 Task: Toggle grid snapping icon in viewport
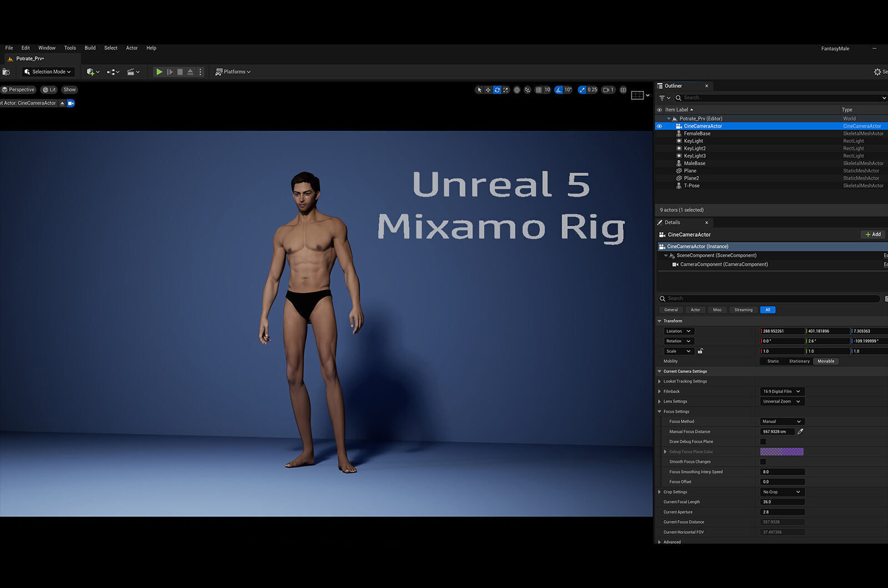point(538,89)
